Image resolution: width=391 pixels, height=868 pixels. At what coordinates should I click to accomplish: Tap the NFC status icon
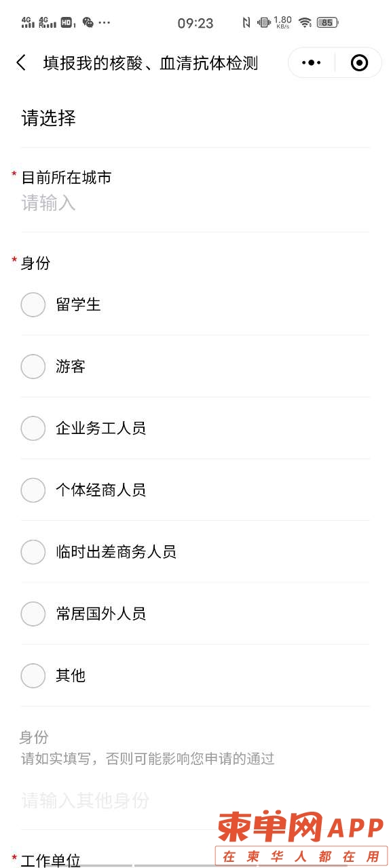click(246, 22)
